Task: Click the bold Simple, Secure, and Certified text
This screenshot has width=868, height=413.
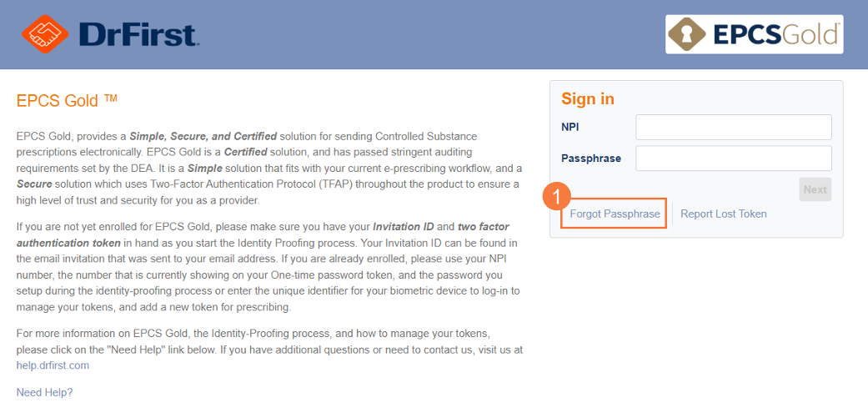Action: coord(203,136)
